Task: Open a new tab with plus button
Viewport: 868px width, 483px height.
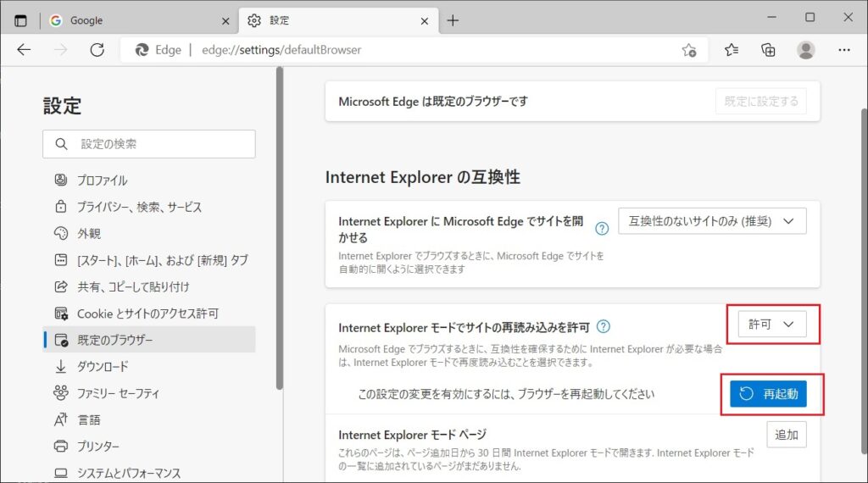Action: click(453, 21)
